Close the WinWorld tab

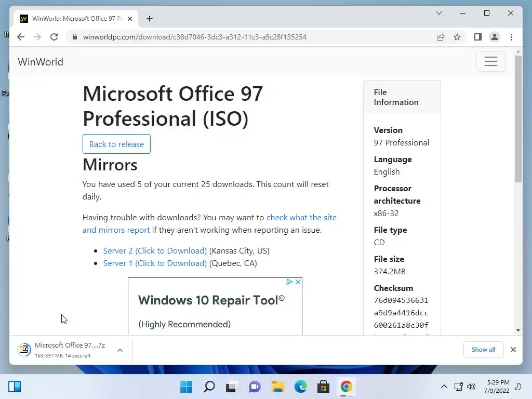[129, 19]
